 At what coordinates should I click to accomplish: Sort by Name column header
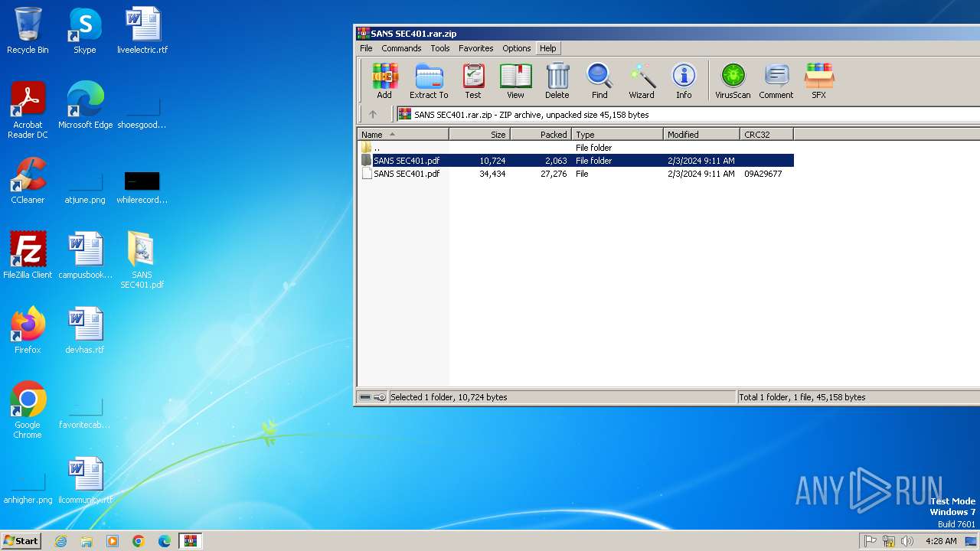(x=403, y=134)
